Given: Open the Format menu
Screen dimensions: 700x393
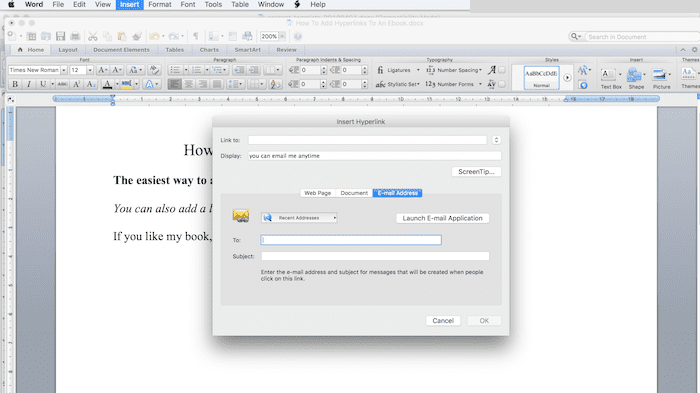Looking at the screenshot, I should tap(160, 4).
